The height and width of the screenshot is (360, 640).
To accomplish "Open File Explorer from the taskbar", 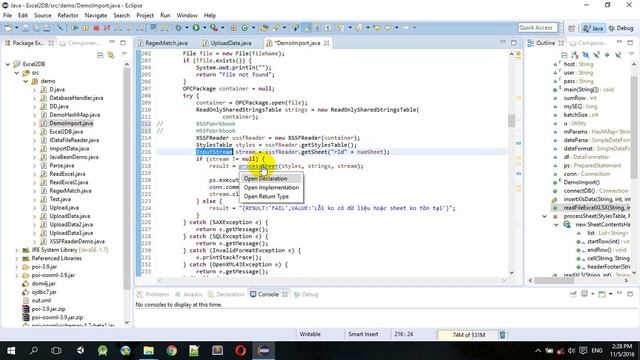I will tap(149, 350).
